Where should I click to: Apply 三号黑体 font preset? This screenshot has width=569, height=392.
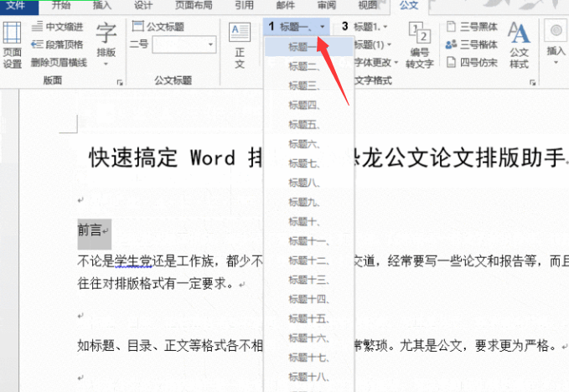point(472,27)
